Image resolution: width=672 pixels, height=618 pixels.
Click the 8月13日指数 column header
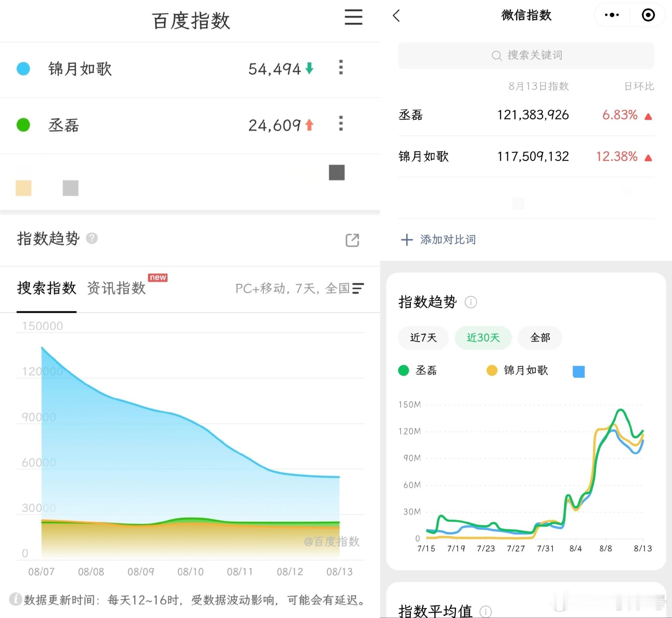pyautogui.click(x=539, y=86)
